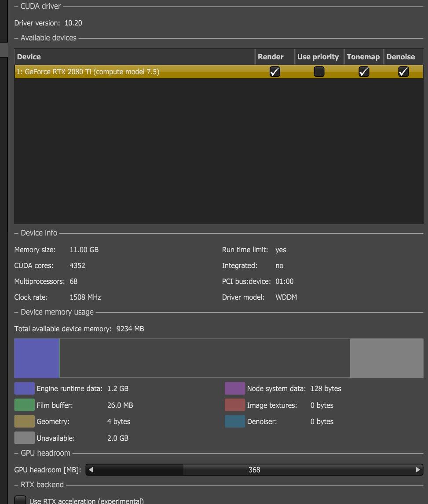Collapse the Device info section
Viewport: 428px width, 504px height.
coord(16,233)
